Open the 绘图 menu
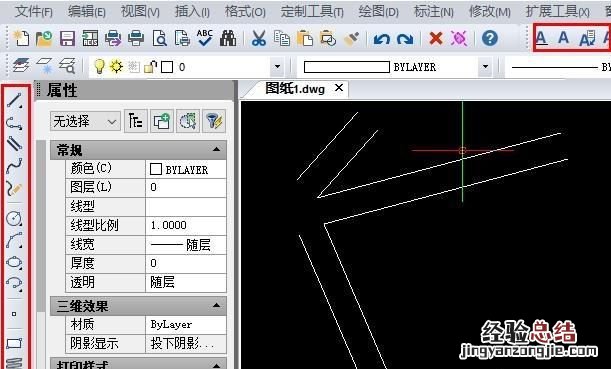This screenshot has height=369, width=611. click(x=378, y=12)
